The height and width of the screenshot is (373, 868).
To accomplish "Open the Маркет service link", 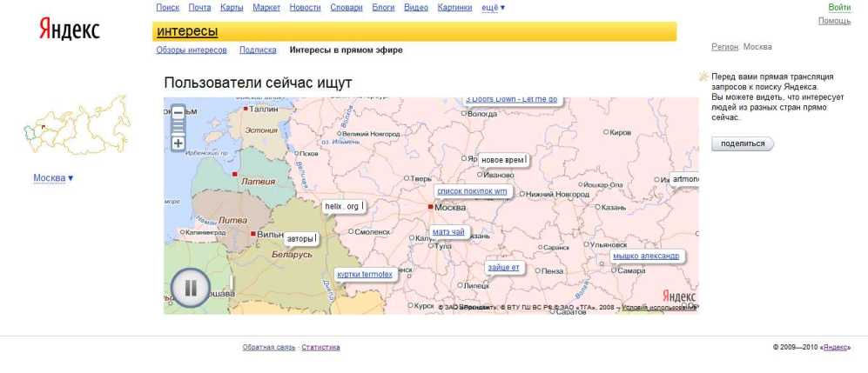I will coord(266,7).
